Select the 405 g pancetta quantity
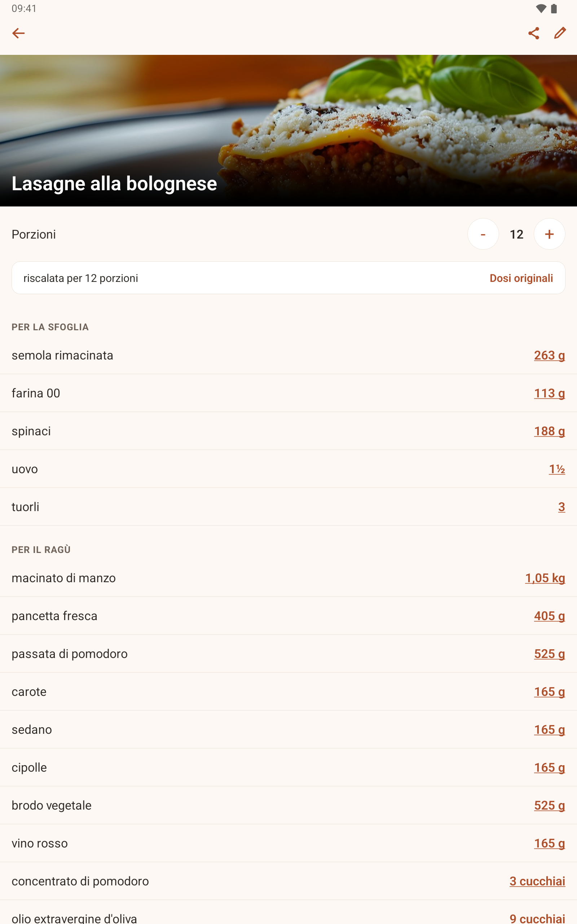 point(549,616)
